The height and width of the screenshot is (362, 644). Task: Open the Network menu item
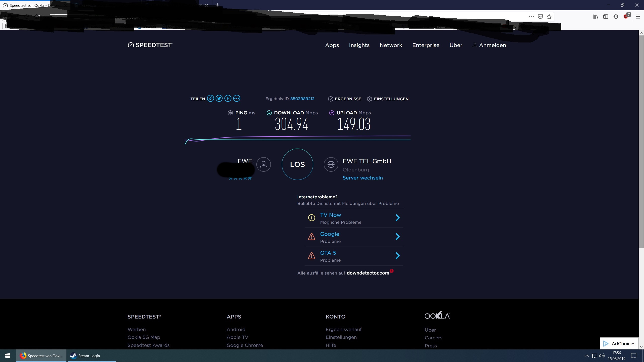[391, 45]
